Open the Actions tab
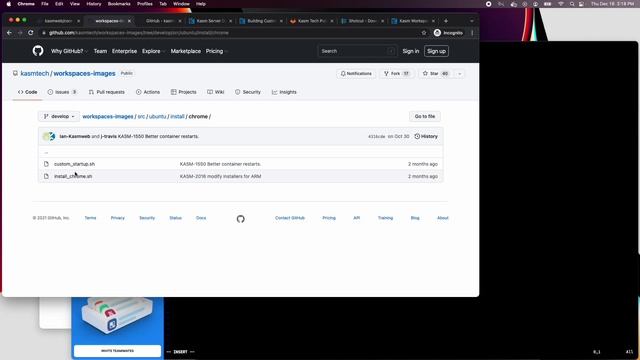Viewport: 640px width, 360px height. coord(148,92)
